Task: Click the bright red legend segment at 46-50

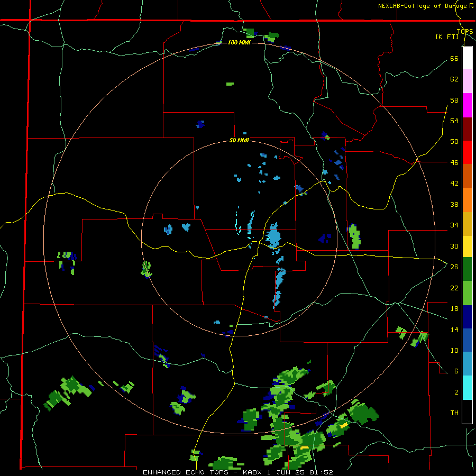Action: (x=467, y=152)
